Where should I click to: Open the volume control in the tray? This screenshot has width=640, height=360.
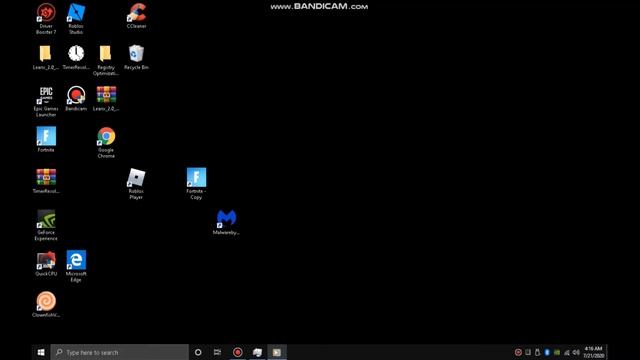pos(576,352)
